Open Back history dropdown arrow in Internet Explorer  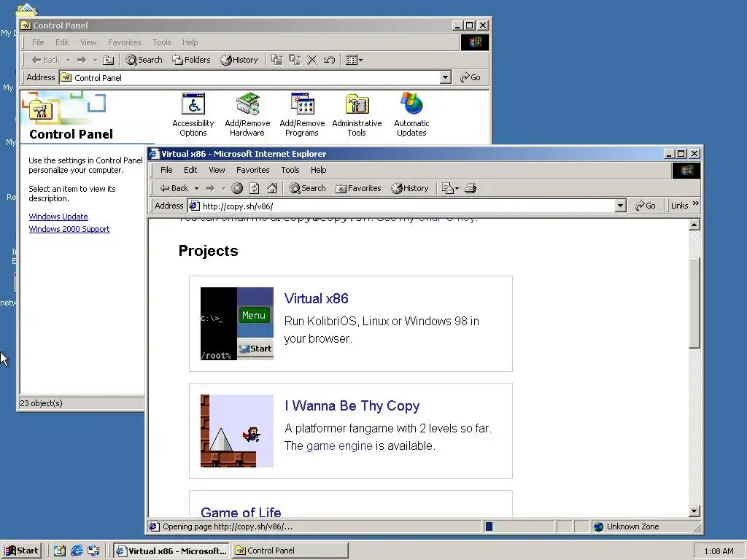pos(196,189)
